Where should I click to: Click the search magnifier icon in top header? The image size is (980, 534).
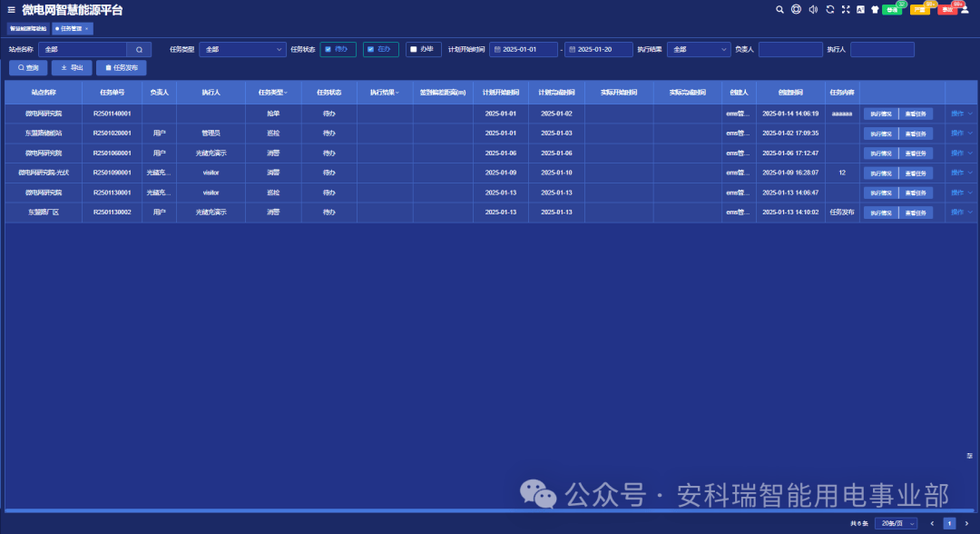click(x=779, y=9)
